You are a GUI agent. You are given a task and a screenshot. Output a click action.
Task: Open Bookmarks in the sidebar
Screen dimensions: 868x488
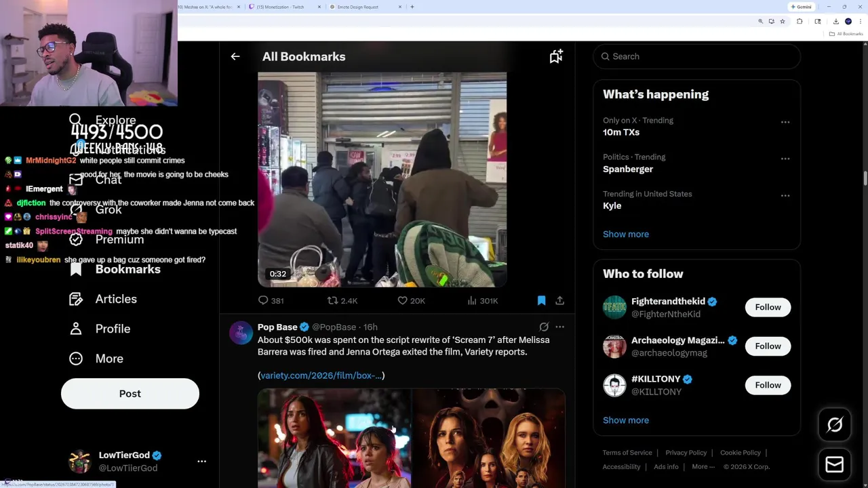[115, 269]
